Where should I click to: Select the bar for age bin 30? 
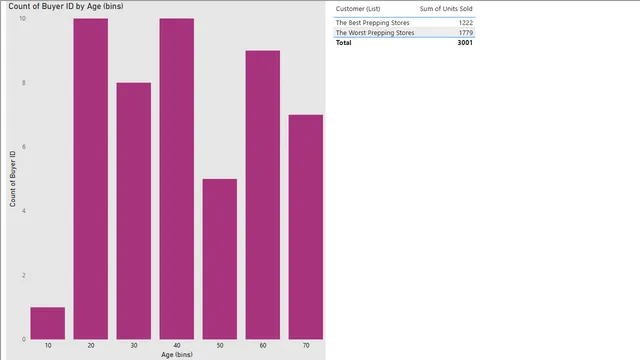(x=133, y=211)
